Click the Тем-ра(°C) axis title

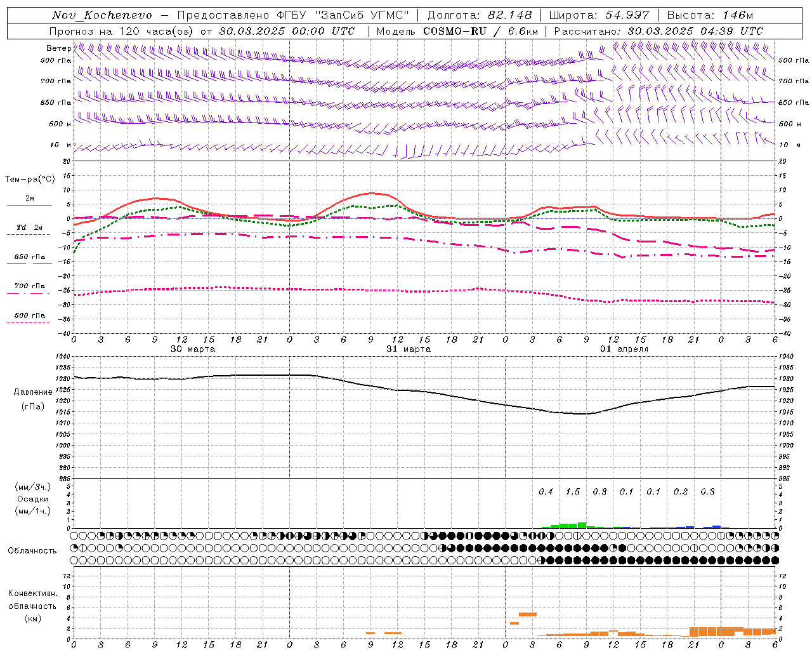(x=30, y=180)
